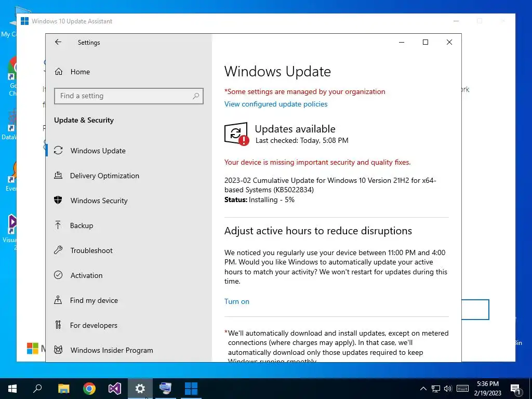The height and width of the screenshot is (399, 532).
Task: Click the Update & Security heading
Action: [84, 120]
